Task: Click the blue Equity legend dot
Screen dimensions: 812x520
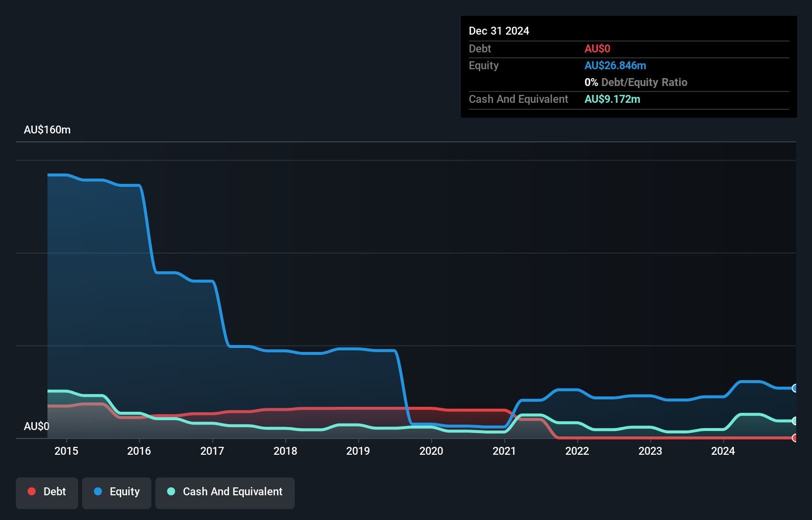Action: 98,492
